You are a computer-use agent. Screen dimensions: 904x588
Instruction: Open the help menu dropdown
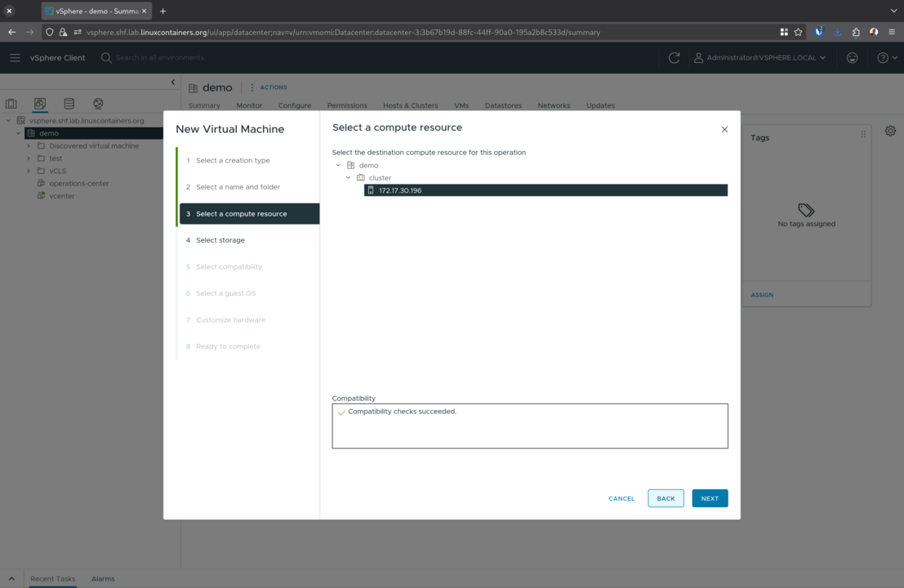click(x=887, y=58)
